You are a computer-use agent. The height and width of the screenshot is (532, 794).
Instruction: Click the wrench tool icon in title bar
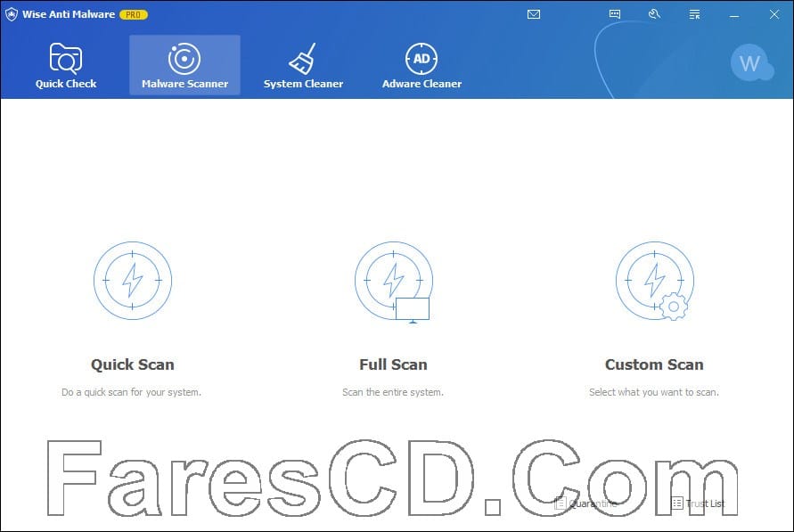tap(654, 14)
